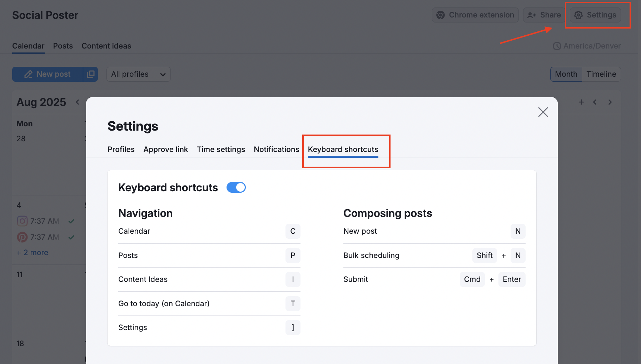641x364 pixels.
Task: Open the Content ideas tab
Action: [106, 46]
